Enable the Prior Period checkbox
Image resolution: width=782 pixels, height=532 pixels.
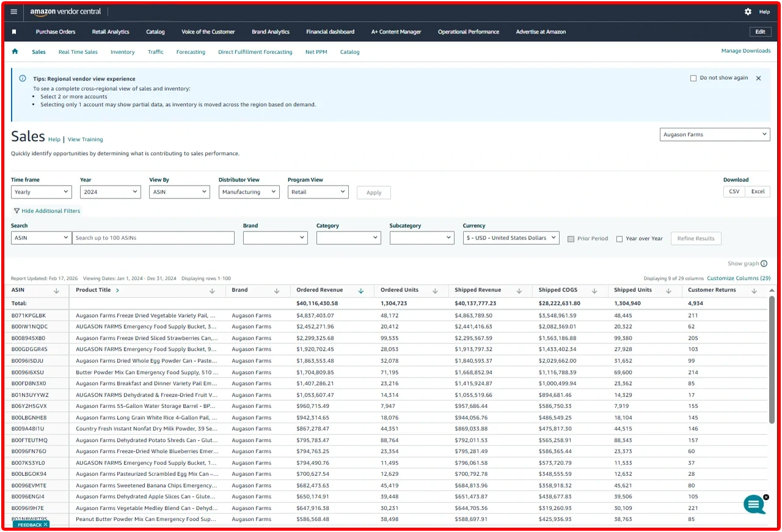(571, 239)
